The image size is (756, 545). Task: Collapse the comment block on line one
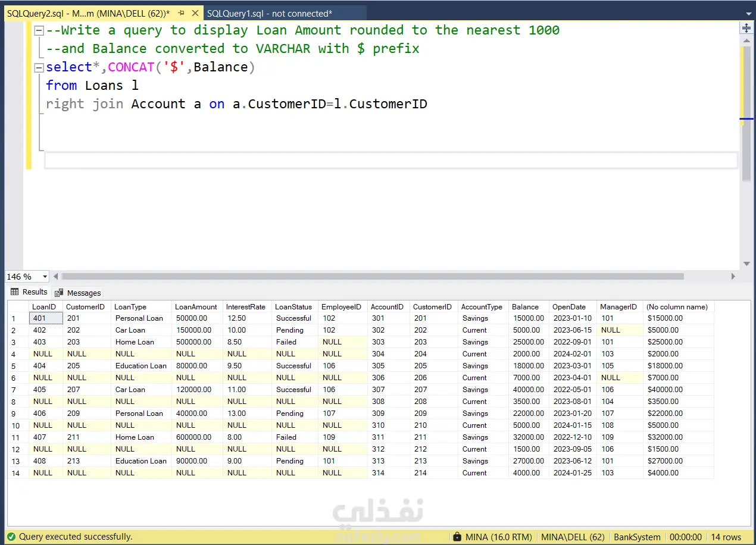pos(39,30)
